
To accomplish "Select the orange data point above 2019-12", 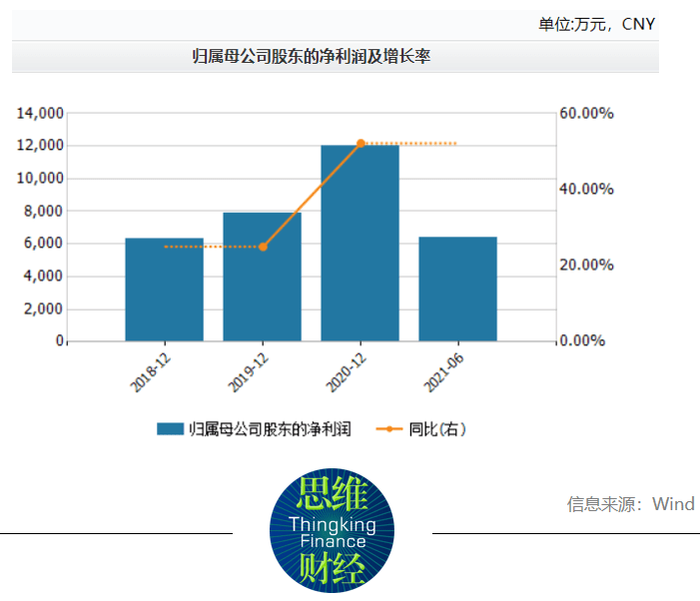I will (x=263, y=247).
